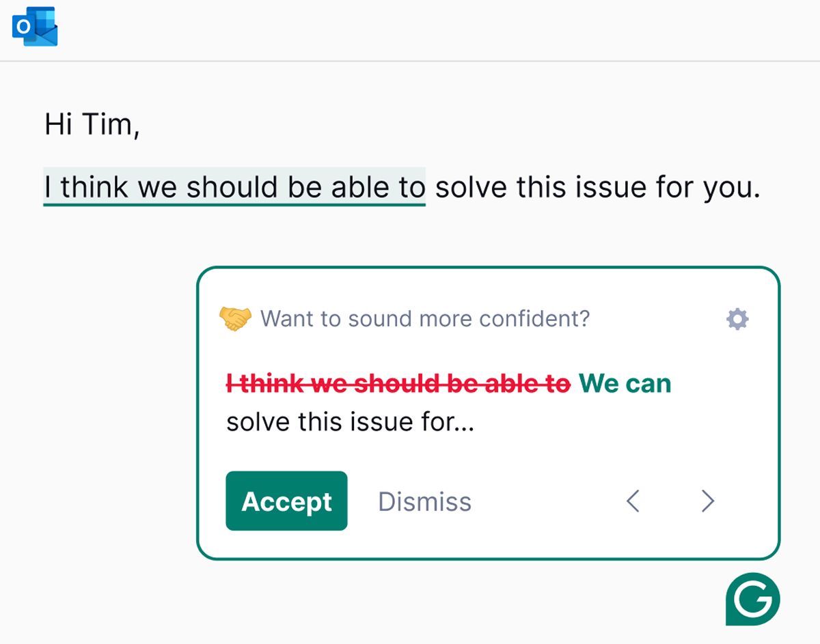Navigate to the next suggestion with right chevron
This screenshot has height=644, width=820.
tap(707, 501)
